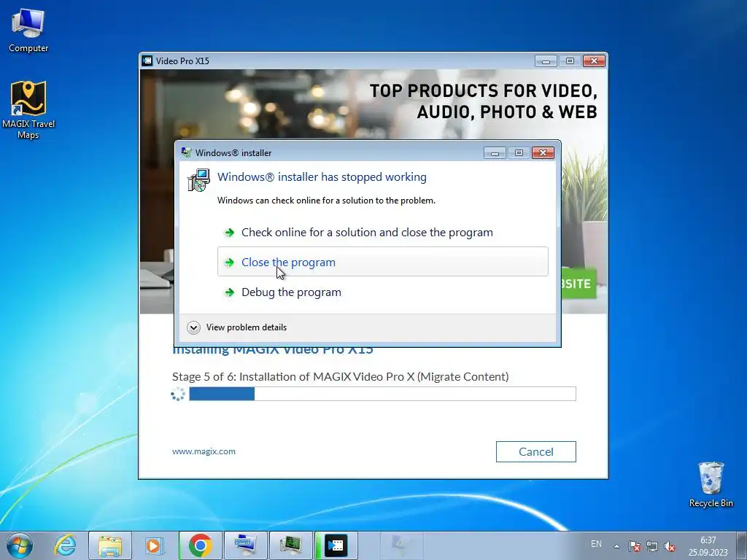Choose 'Close the program' option
The height and width of the screenshot is (560, 747).
click(x=382, y=262)
